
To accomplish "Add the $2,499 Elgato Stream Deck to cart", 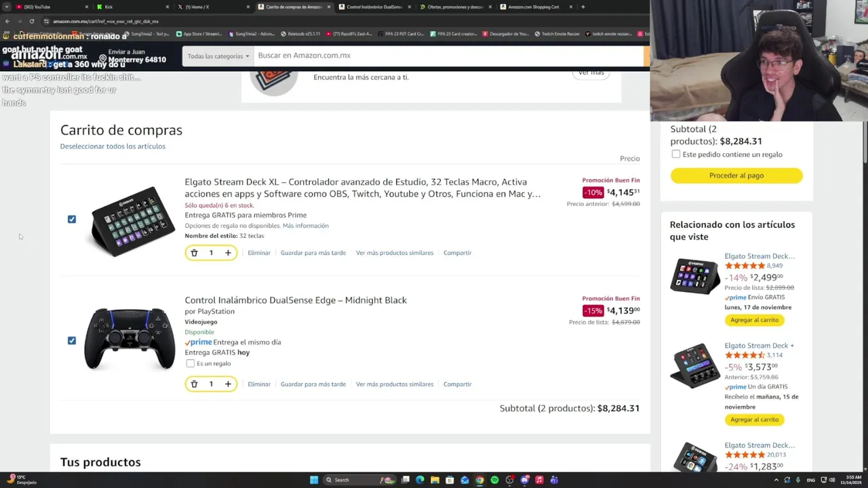I will point(754,320).
